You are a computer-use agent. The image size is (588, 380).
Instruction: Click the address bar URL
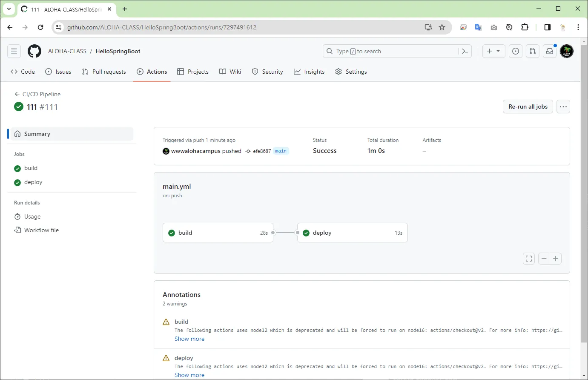coord(162,27)
